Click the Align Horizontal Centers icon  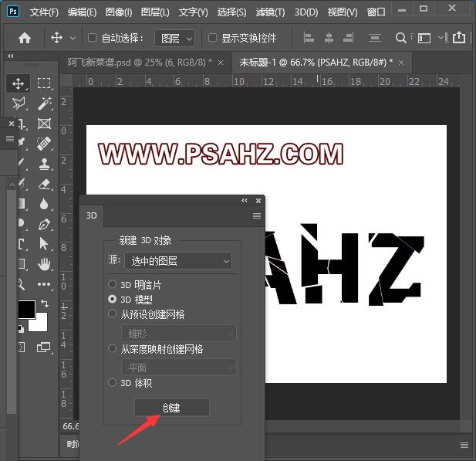pos(329,38)
